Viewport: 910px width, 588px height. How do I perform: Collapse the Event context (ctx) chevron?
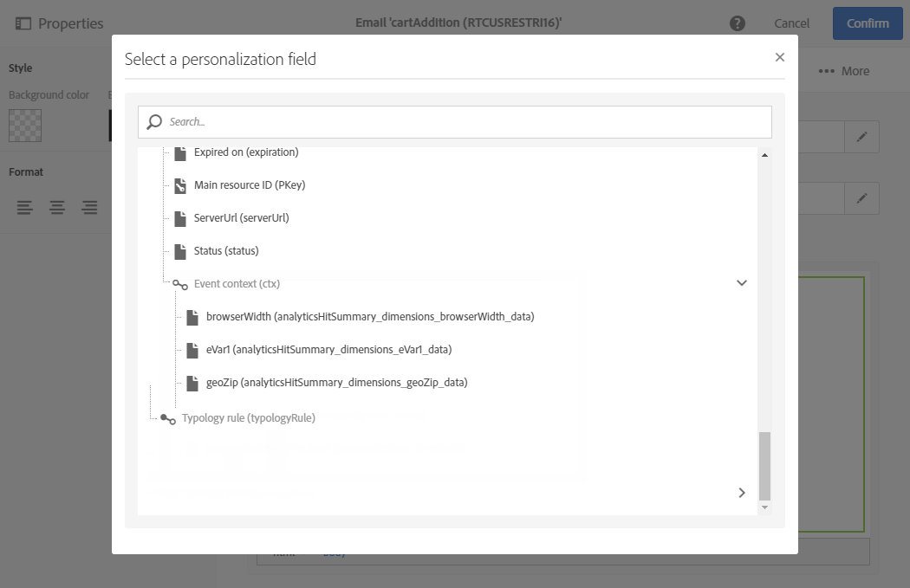741,283
